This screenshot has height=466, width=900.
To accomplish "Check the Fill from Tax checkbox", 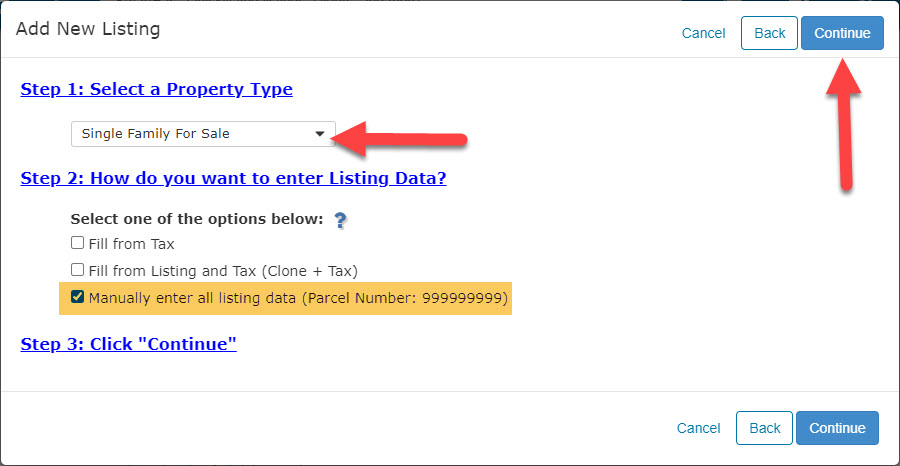I will click(x=77, y=243).
